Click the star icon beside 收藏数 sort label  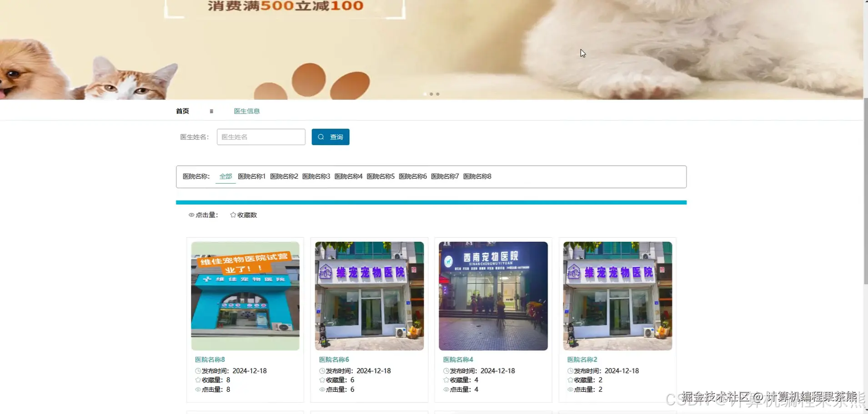[232, 214]
